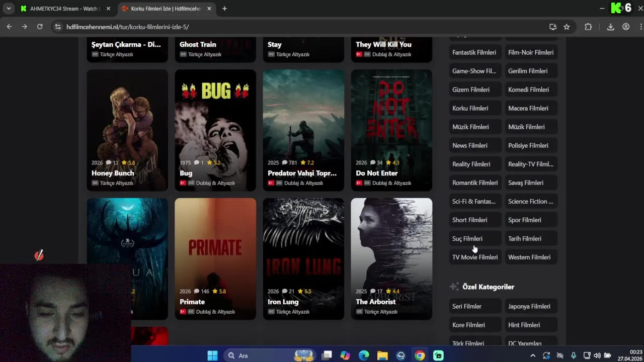Open the green app icon after Chrome in taskbar
This screenshot has height=362, width=644.
pyautogui.click(x=438, y=355)
